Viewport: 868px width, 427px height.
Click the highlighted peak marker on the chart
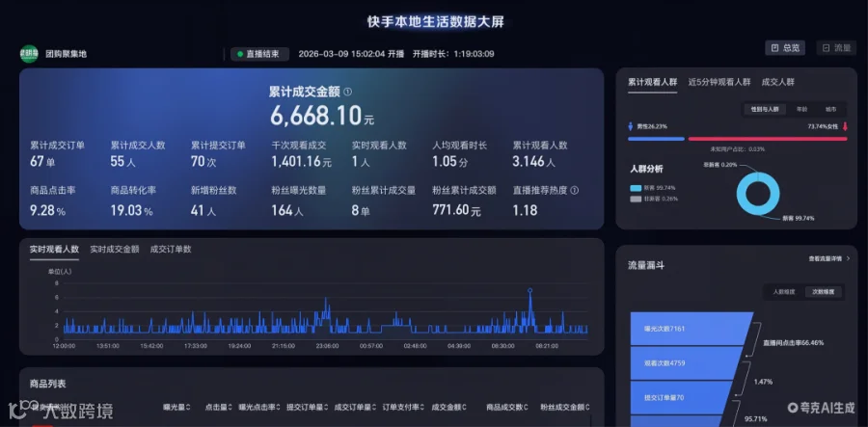(529, 290)
